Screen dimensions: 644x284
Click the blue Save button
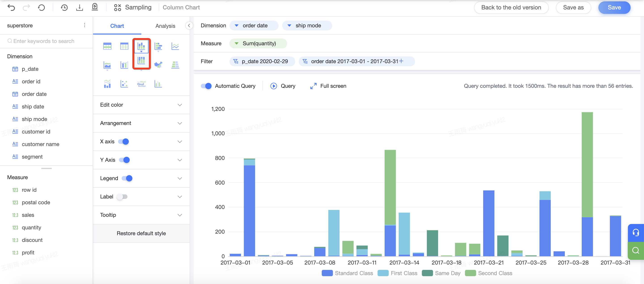click(x=614, y=8)
